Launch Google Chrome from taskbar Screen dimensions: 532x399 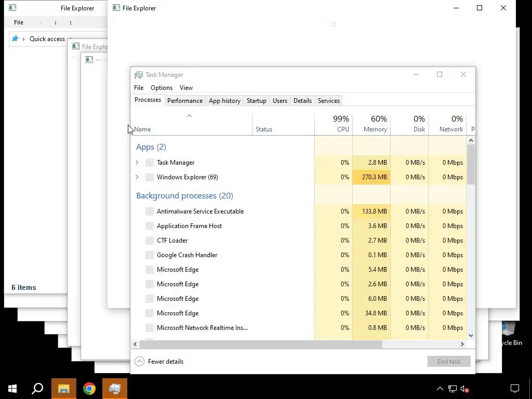[89, 389]
